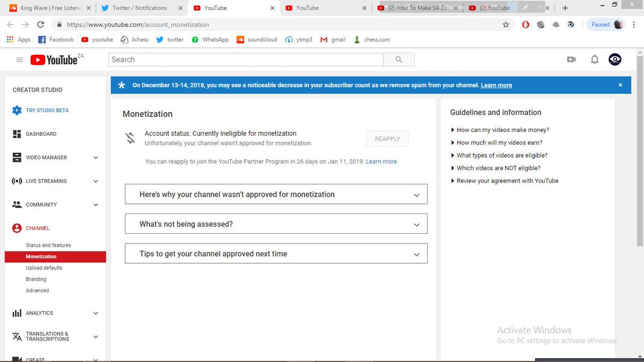Click the Channel person icon
The image size is (644, 362).
(17, 228)
